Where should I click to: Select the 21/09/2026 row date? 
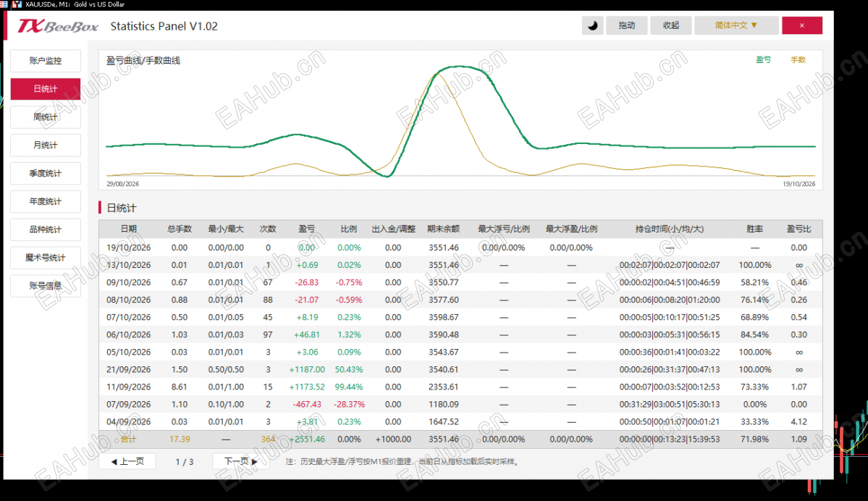[128, 370]
